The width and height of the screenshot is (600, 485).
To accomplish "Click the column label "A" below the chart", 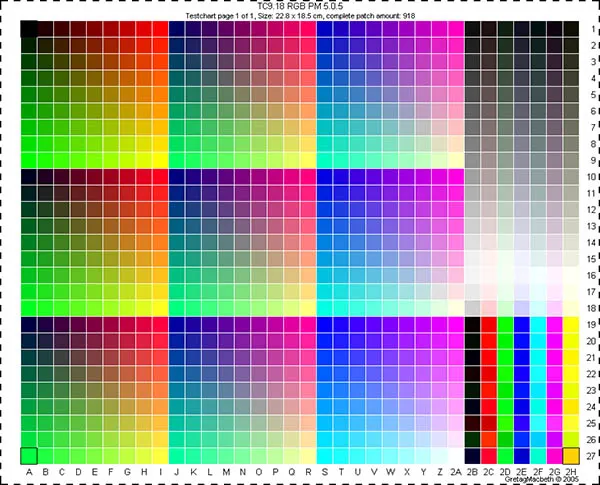I will [29, 471].
